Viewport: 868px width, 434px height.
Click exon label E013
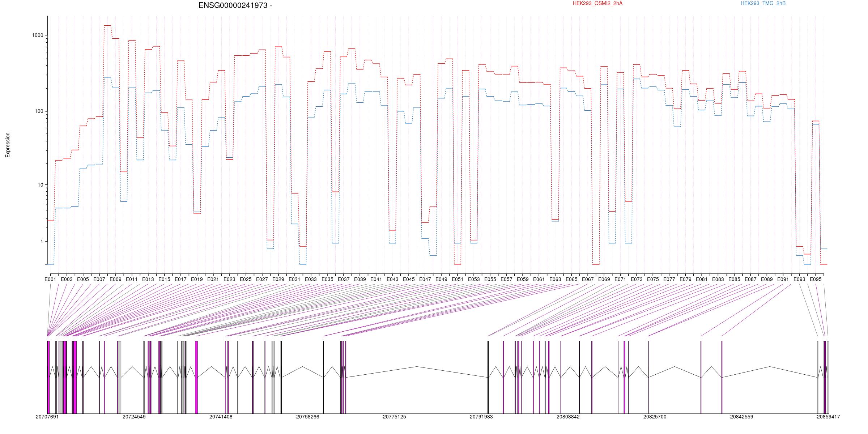148,279
